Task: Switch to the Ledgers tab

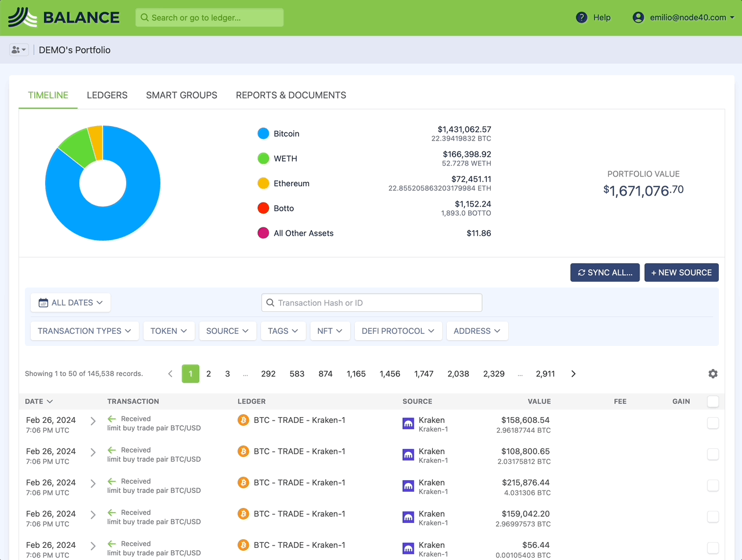Action: coord(107,95)
